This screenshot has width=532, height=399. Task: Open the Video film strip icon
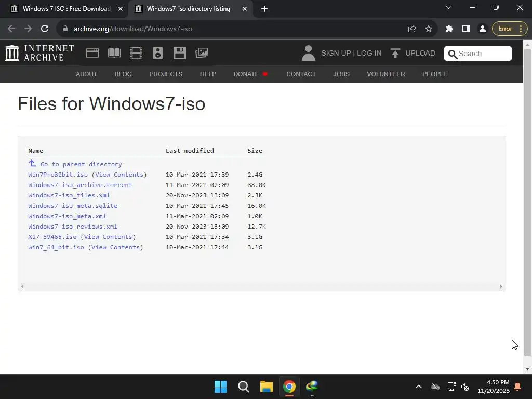136,53
